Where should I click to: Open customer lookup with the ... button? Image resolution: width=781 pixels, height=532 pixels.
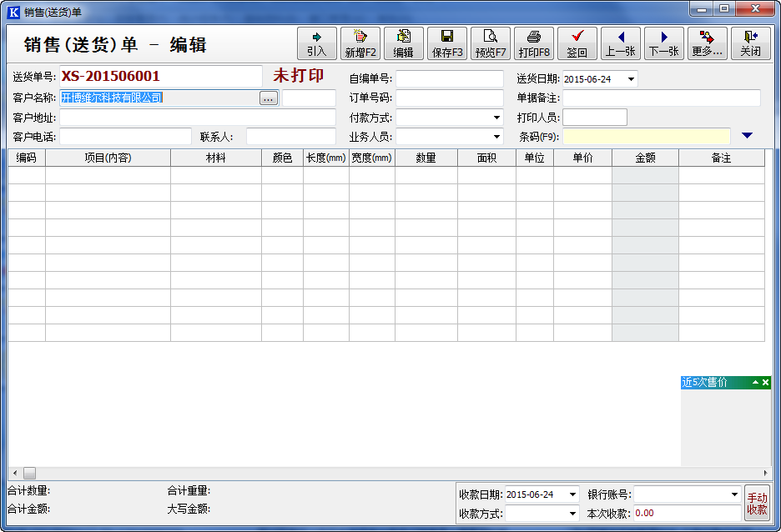click(268, 98)
